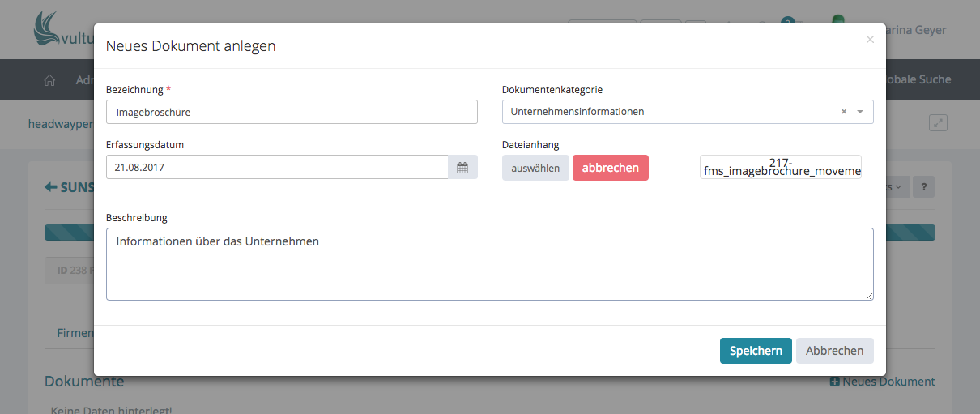This screenshot has width=980, height=414.
Task: Click the home icon in navigation bar
Action: tap(49, 80)
